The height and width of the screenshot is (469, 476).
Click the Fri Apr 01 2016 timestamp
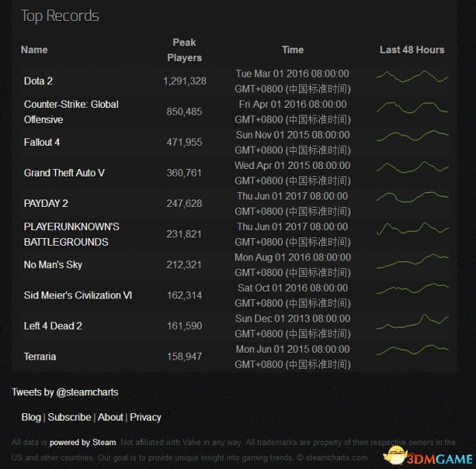(292, 112)
